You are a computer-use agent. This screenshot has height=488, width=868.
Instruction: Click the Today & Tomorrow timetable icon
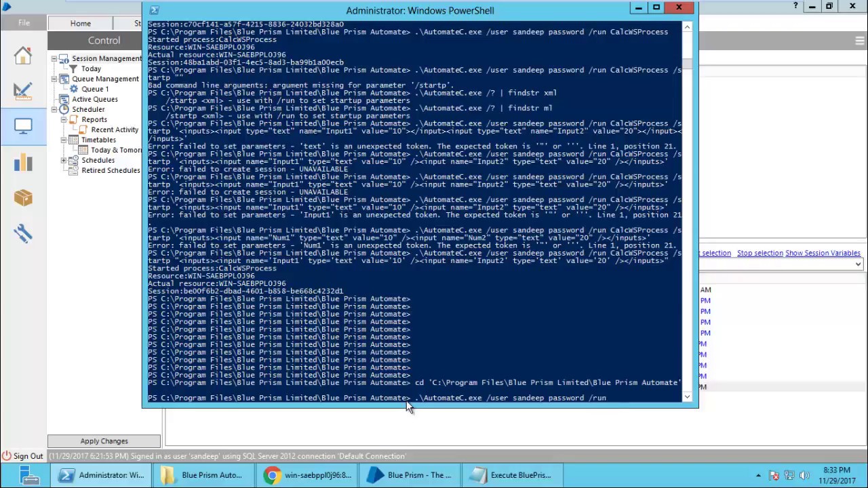coord(84,150)
